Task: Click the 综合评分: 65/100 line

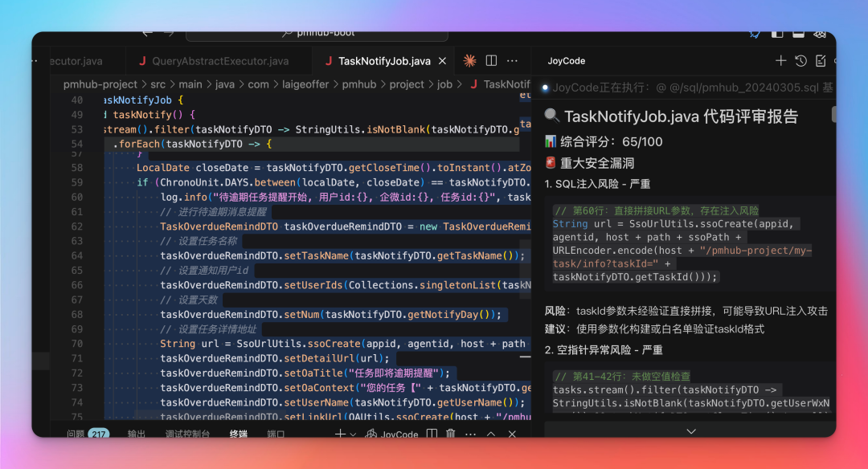Action: 611,141
